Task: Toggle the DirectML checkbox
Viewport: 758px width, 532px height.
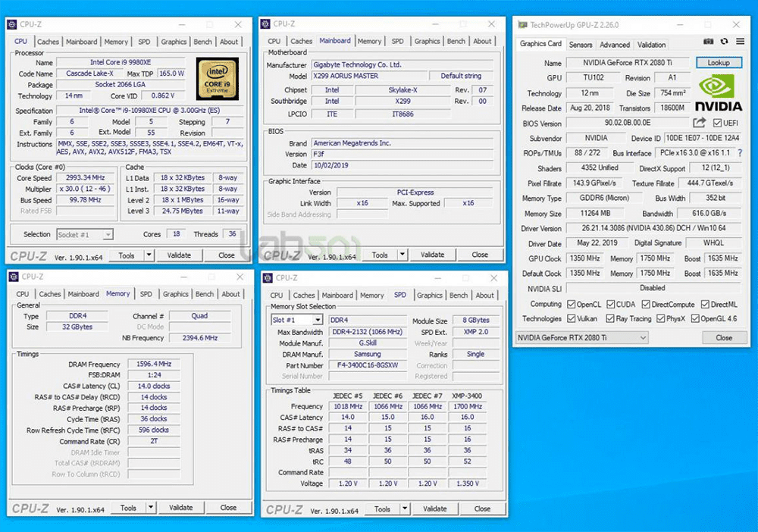Action: coord(705,304)
